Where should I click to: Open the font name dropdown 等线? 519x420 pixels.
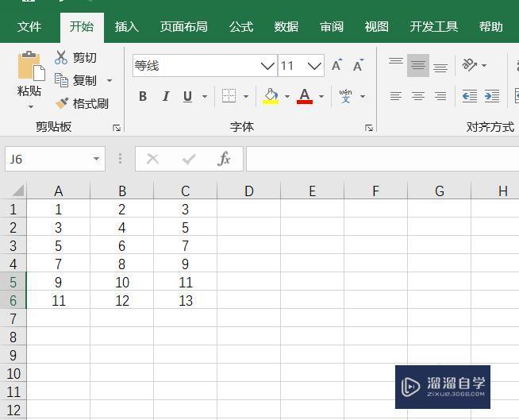click(x=267, y=66)
